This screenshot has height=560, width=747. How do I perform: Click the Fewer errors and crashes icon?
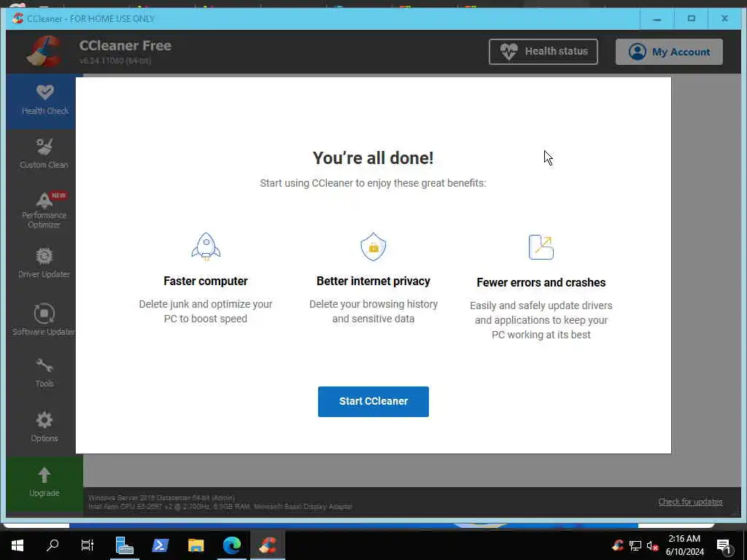[541, 246]
